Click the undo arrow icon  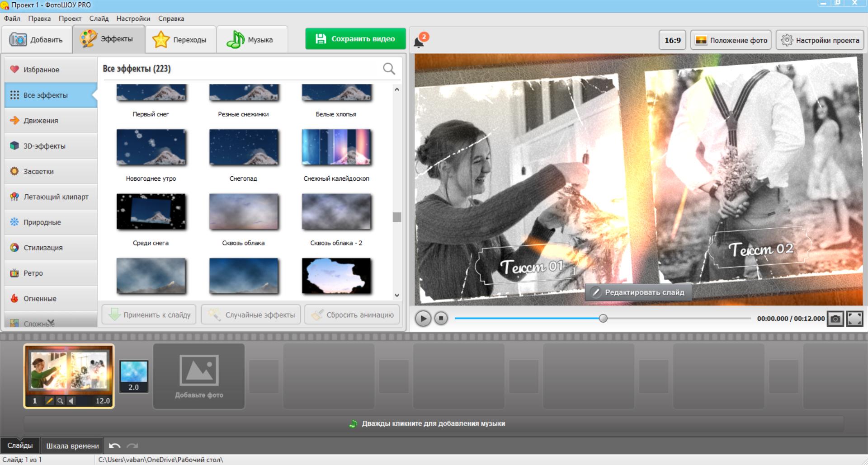point(115,446)
